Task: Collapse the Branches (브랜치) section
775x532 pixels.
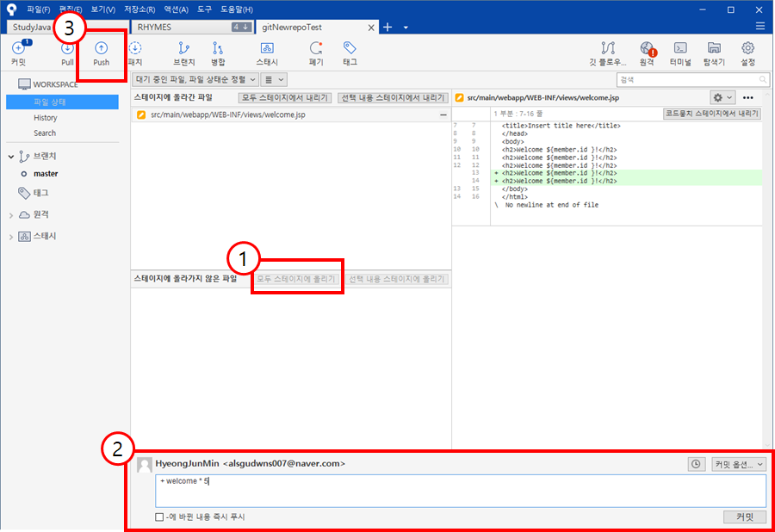Action: click(x=11, y=157)
